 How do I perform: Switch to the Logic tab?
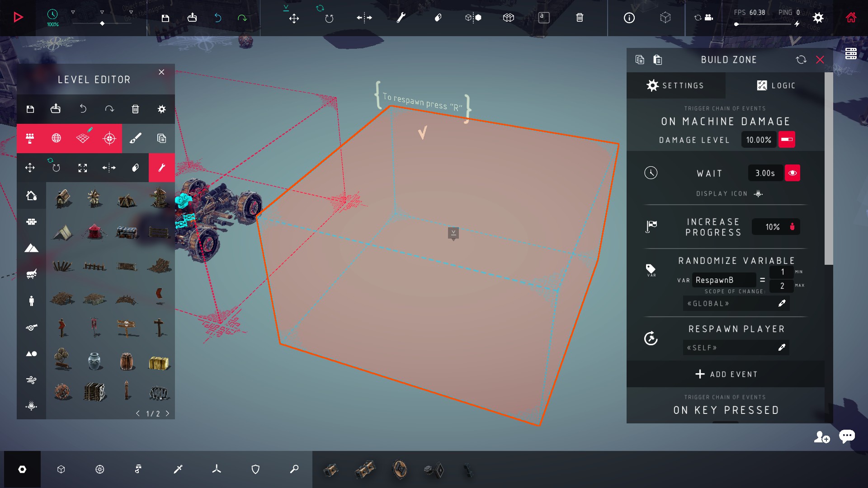point(775,85)
